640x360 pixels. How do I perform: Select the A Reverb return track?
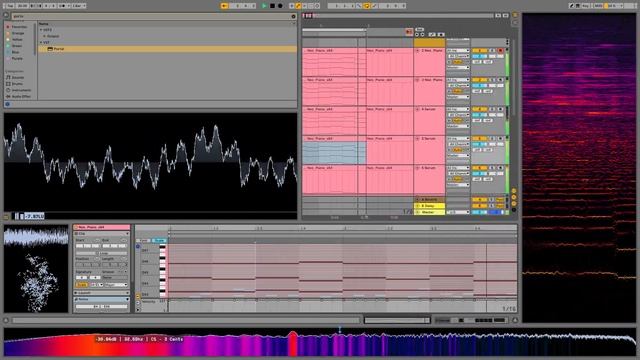click(429, 200)
